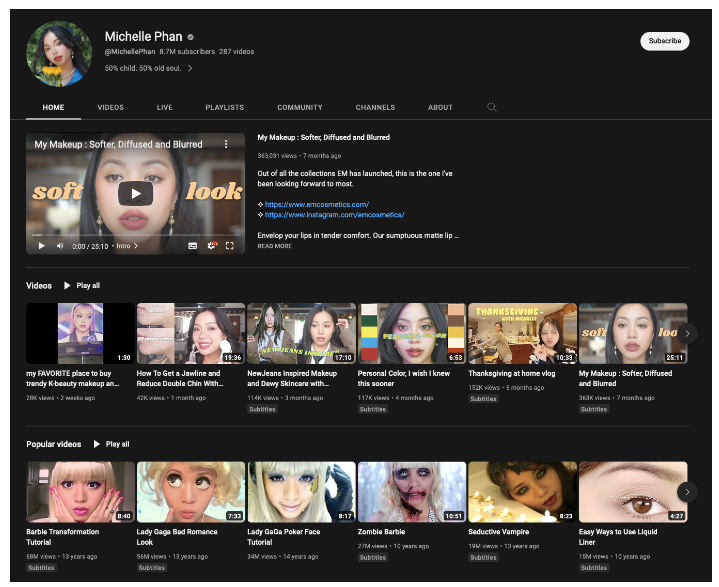Toggle subtitles on the featured video player
The image size is (719, 587).
pyautogui.click(x=193, y=245)
